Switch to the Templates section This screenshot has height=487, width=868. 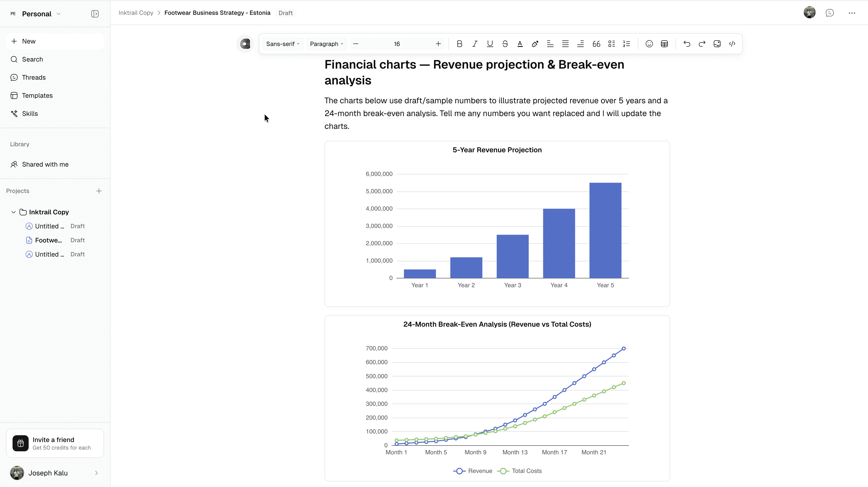[x=37, y=95]
